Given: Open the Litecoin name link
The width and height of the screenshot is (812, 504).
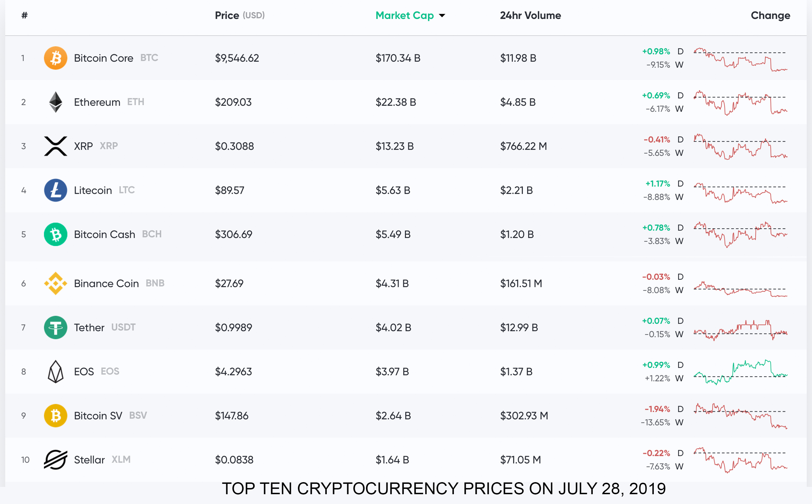Looking at the screenshot, I should (93, 190).
